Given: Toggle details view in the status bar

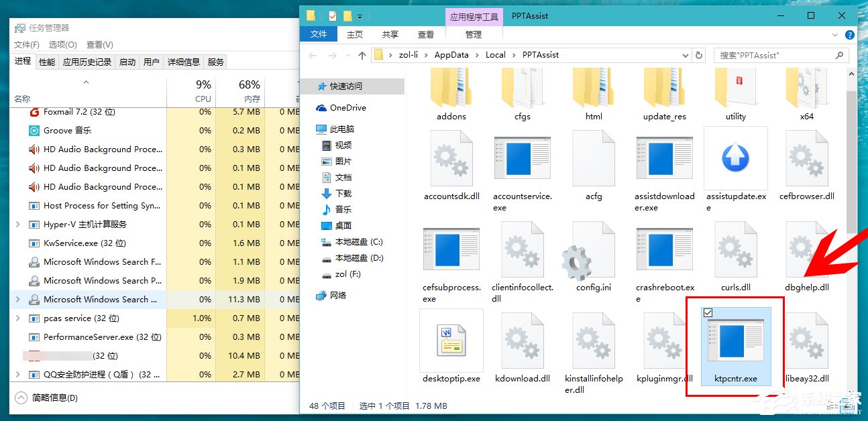Looking at the screenshot, I should [832, 406].
